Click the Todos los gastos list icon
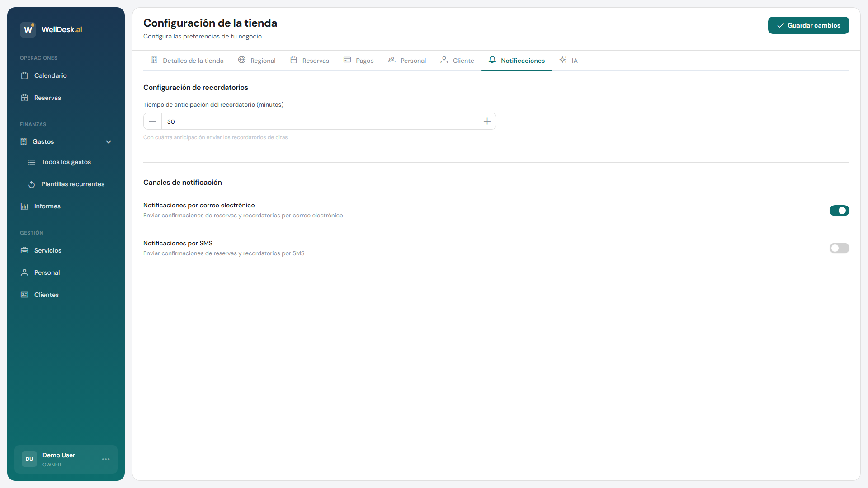The height and width of the screenshot is (488, 868). tap(32, 162)
